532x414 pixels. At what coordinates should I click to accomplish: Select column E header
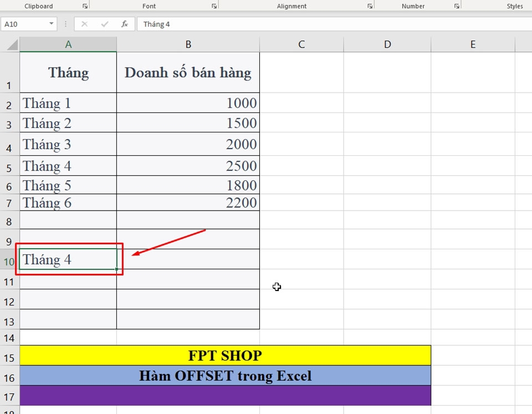473,44
